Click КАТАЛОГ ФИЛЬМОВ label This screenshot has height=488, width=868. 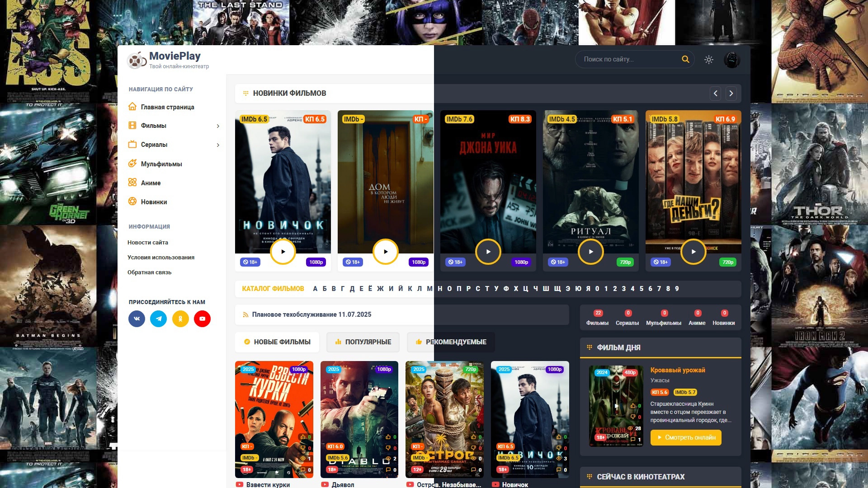(273, 289)
